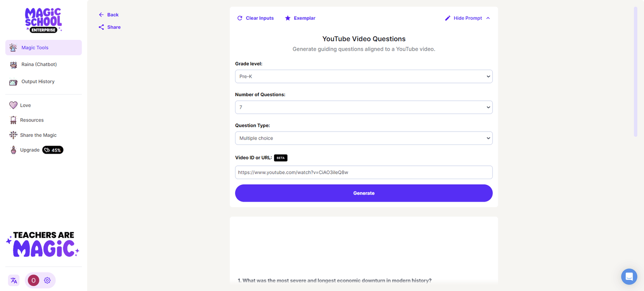Click the potion bottle Upgrade icon

[x=13, y=149]
